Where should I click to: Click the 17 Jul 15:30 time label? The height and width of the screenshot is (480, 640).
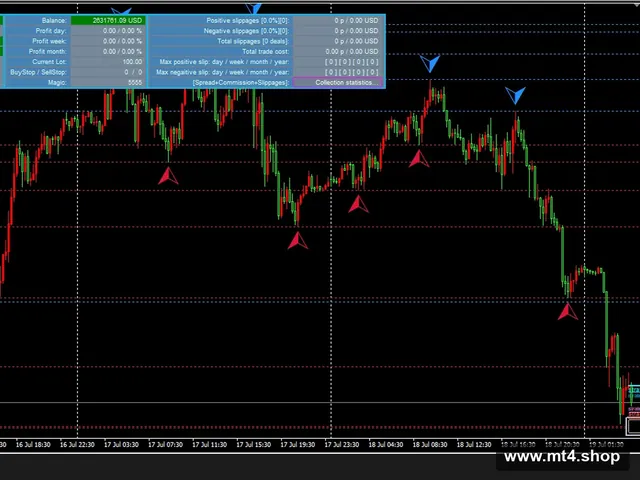253,444
